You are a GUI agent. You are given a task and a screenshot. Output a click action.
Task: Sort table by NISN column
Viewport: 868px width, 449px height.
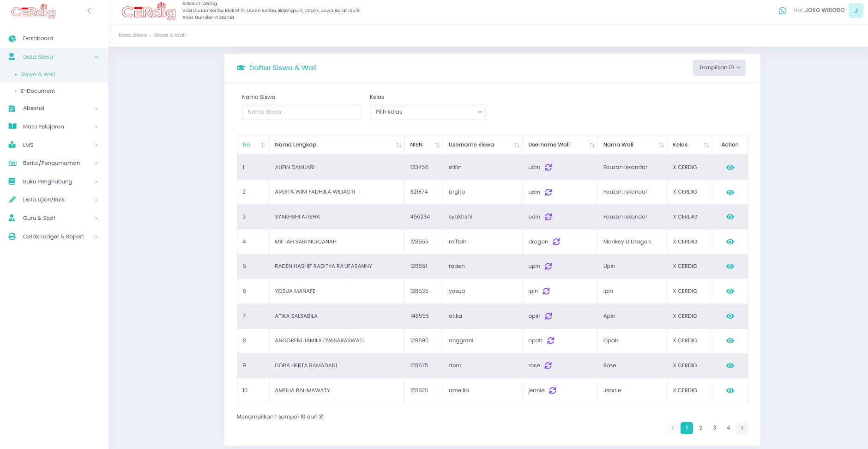(x=424, y=145)
